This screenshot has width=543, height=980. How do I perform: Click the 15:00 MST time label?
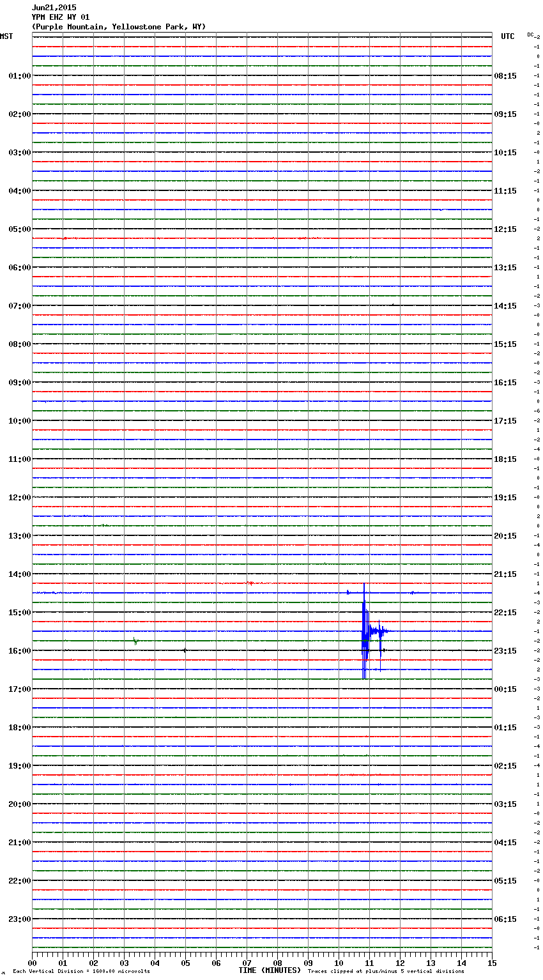20,613
